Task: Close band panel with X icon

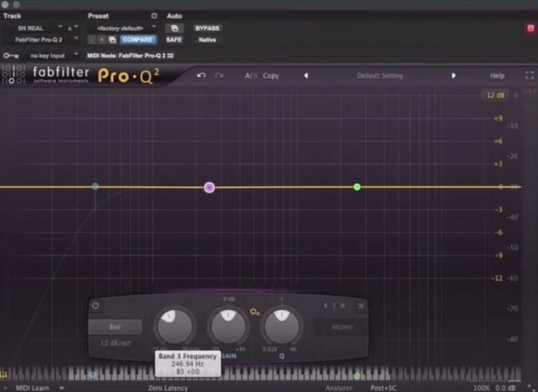Action: (361, 306)
